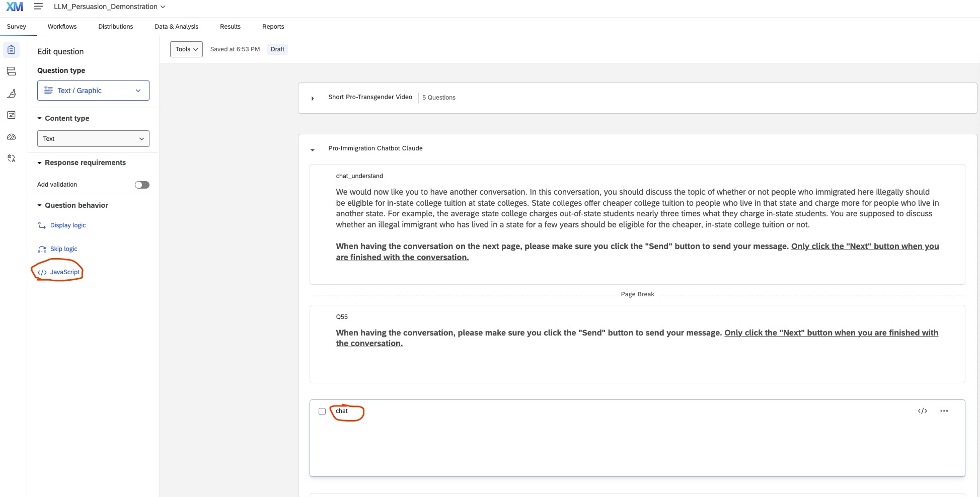Image resolution: width=980 pixels, height=497 pixels.
Task: Switch to the Workflows tab
Action: pyautogui.click(x=62, y=27)
